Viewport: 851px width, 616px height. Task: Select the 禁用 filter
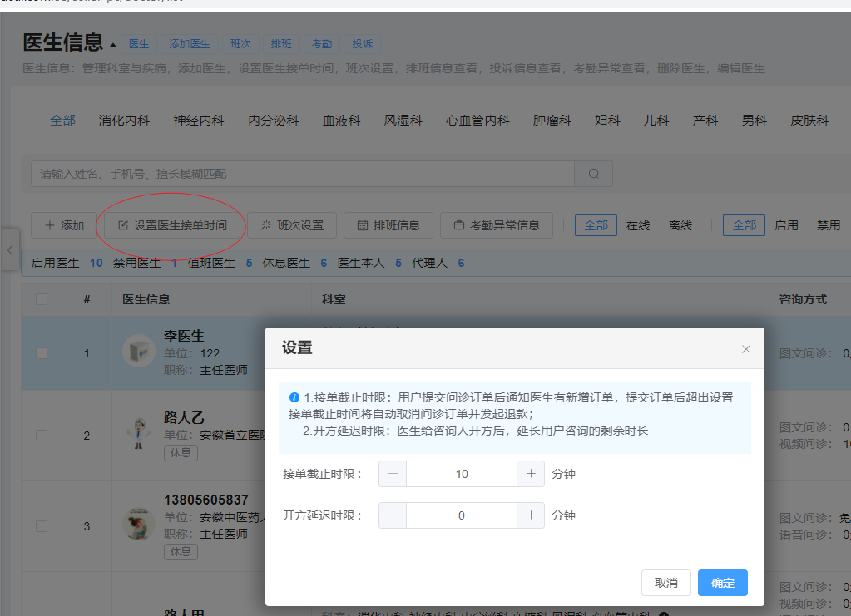click(829, 225)
